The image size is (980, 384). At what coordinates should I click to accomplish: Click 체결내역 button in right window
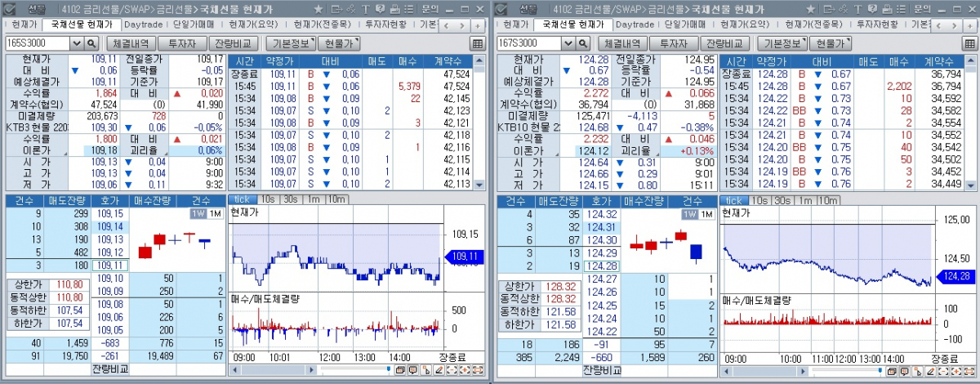pyautogui.click(x=622, y=42)
